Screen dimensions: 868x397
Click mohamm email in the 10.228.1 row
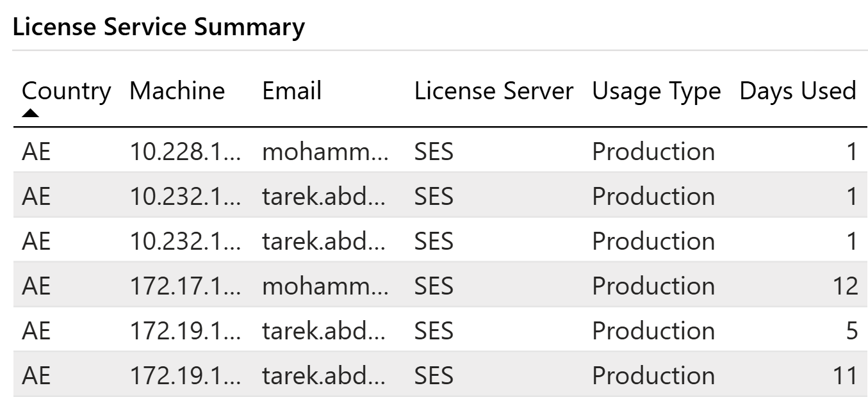point(325,152)
